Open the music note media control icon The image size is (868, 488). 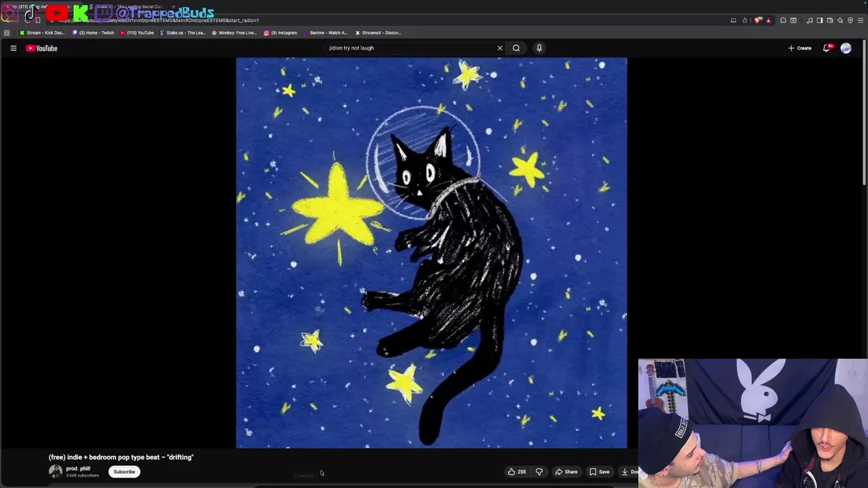(810, 20)
